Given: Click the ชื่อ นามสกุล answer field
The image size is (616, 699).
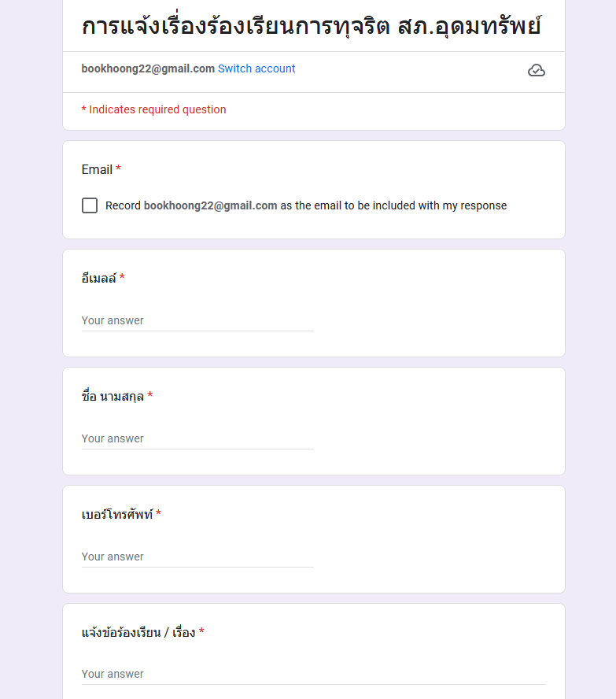Looking at the screenshot, I should (x=197, y=438).
